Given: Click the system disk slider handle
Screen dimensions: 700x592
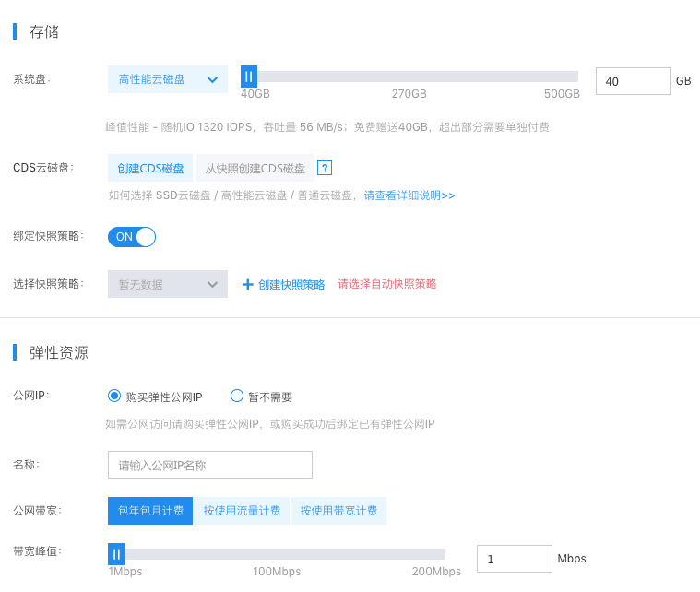Looking at the screenshot, I should (x=249, y=77).
